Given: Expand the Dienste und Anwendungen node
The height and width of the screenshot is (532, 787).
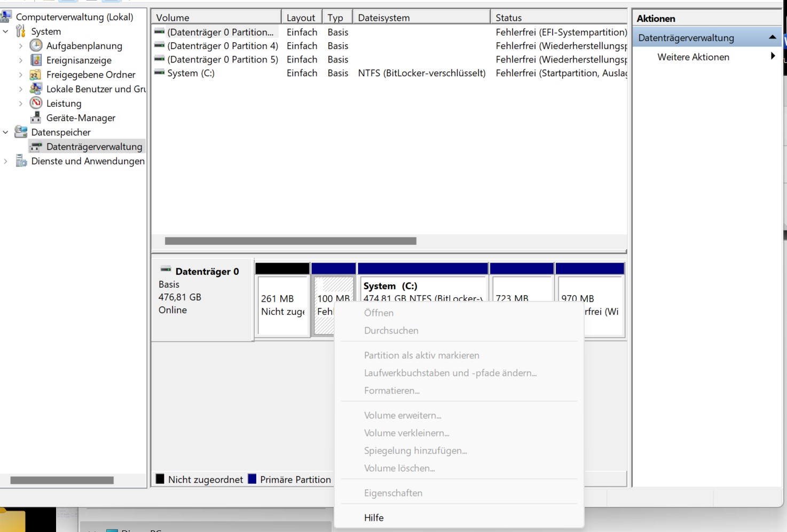Looking at the screenshot, I should [6, 161].
